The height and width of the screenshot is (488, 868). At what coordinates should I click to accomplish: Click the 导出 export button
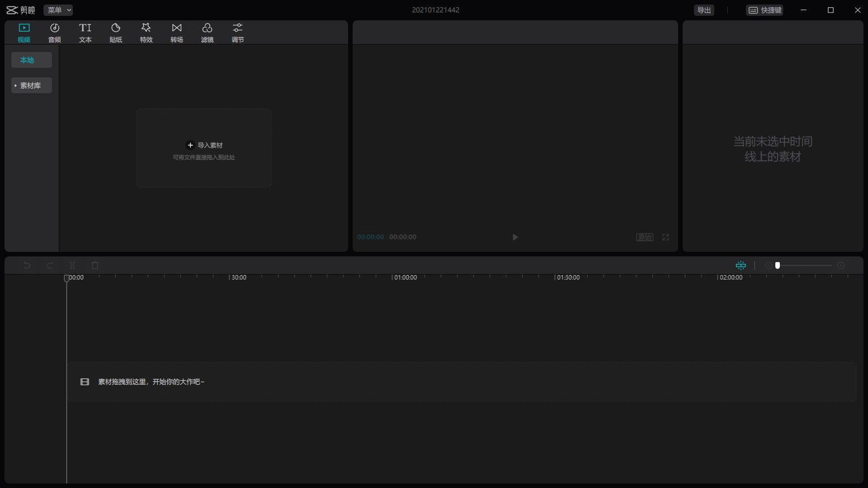[x=704, y=10]
